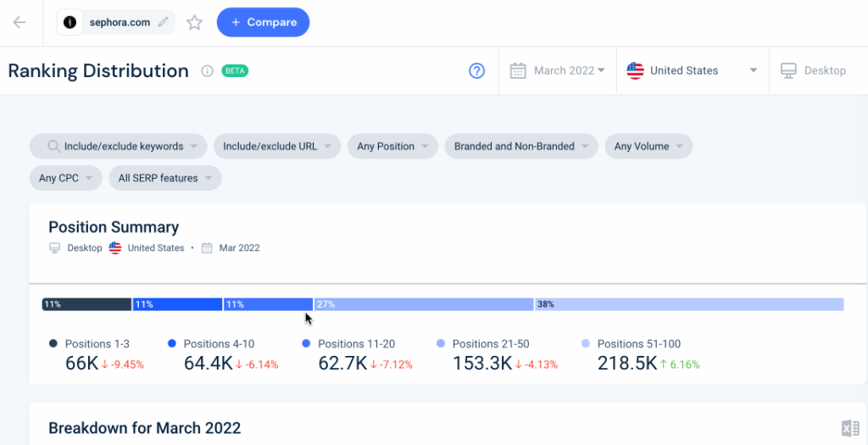Expand All SERP features filter
Viewport: 868px width, 445px height.
[165, 178]
